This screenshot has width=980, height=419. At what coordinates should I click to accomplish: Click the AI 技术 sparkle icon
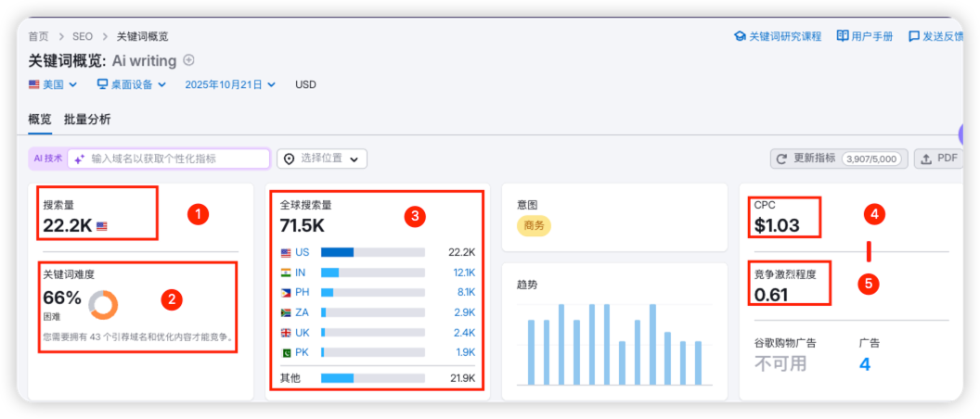[80, 159]
